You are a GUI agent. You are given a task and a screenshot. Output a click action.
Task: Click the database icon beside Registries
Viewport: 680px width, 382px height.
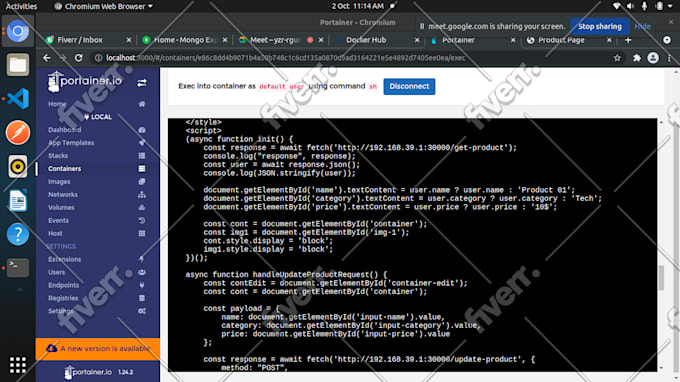click(142, 298)
